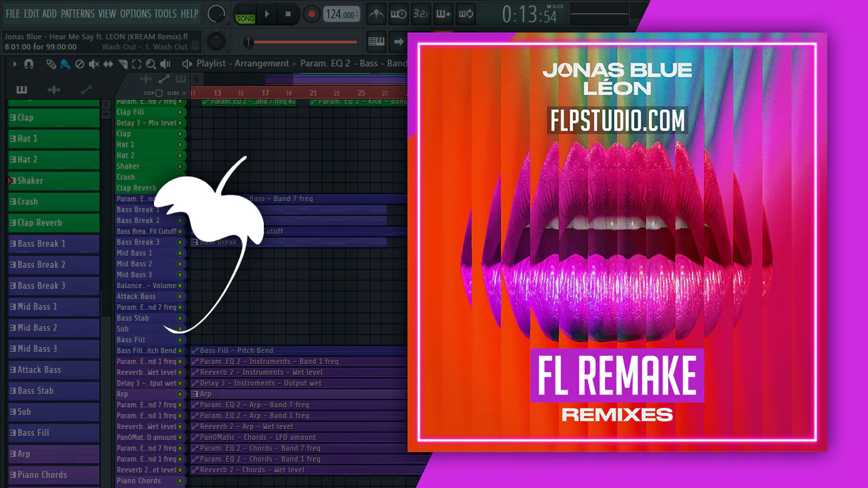Image resolution: width=868 pixels, height=488 pixels.
Task: Toggle the playlist magnet snap icon
Action: (x=28, y=64)
